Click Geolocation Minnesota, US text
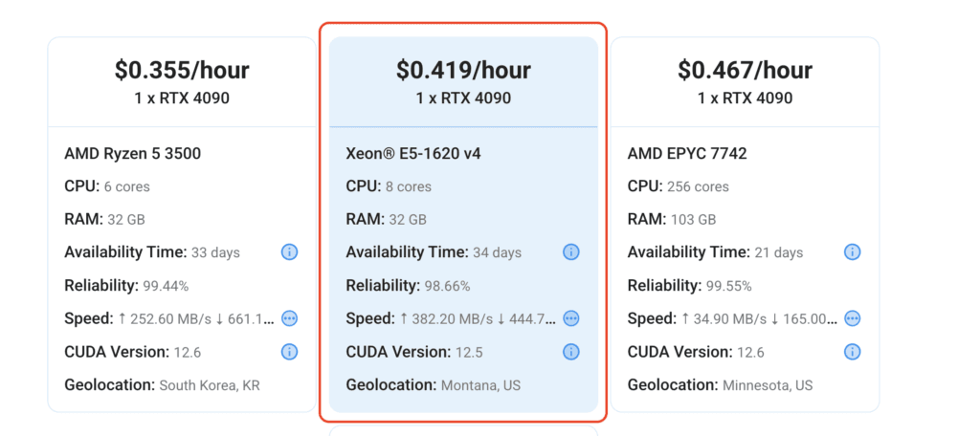This screenshot has width=980, height=436. (720, 385)
